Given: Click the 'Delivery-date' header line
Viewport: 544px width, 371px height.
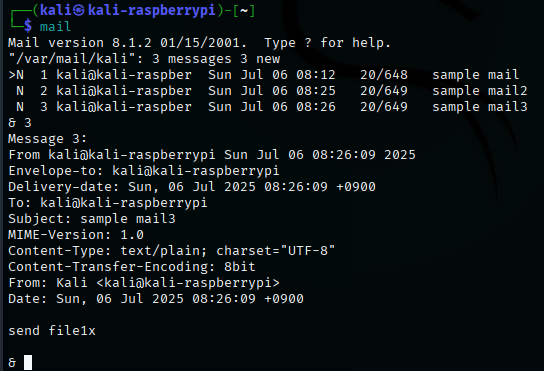Looking at the screenshot, I should [x=192, y=187].
